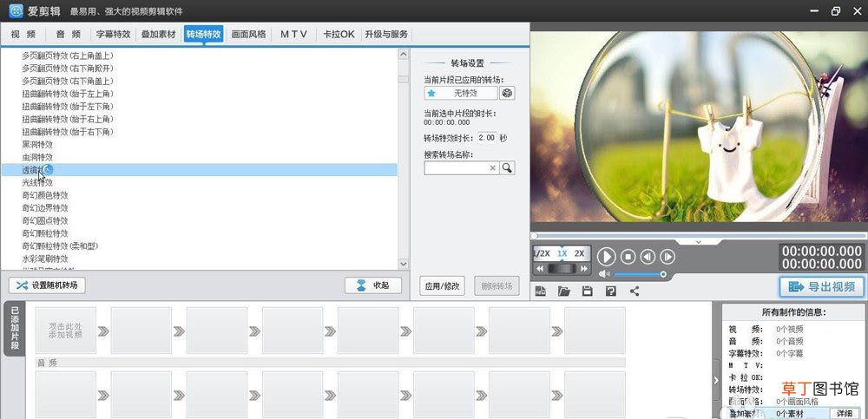Click the 应用/修改 button
The height and width of the screenshot is (419, 868).
(443, 286)
